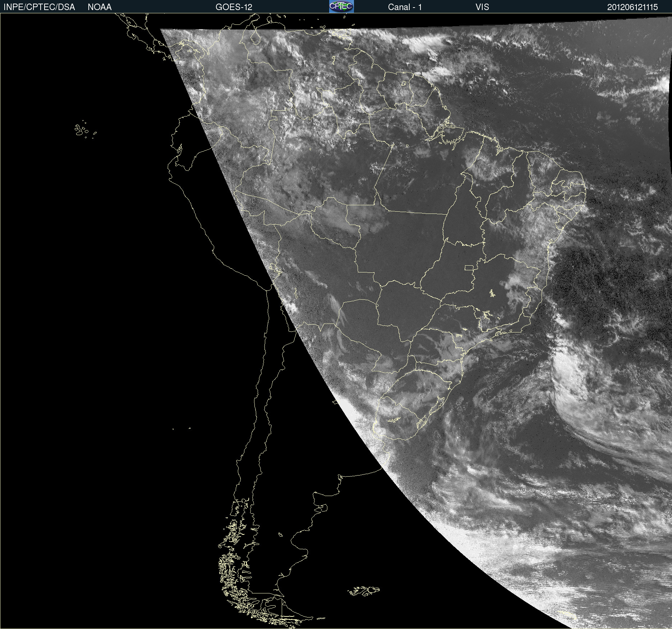Click the GOES-12 satellite label
The image size is (672, 629).
(x=234, y=7)
